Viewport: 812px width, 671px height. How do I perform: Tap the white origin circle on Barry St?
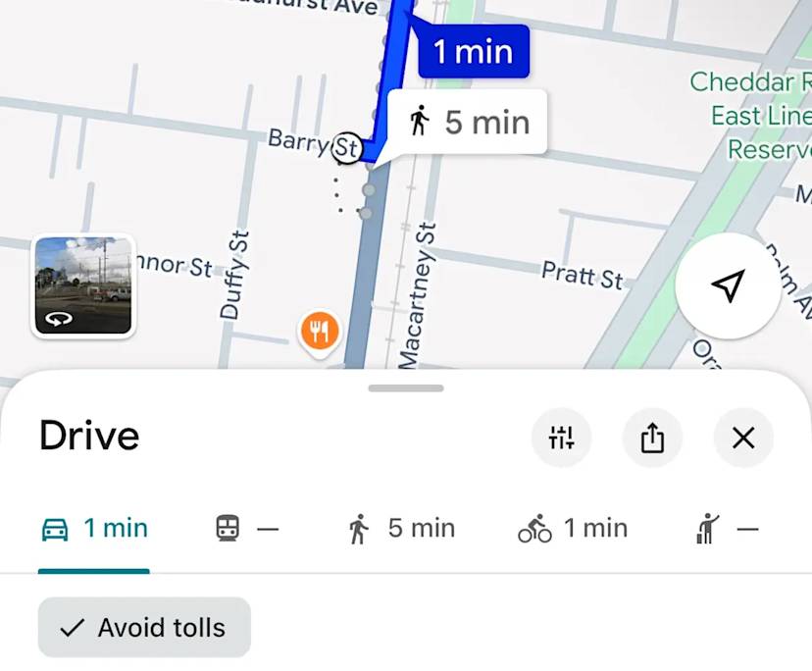[x=346, y=148]
